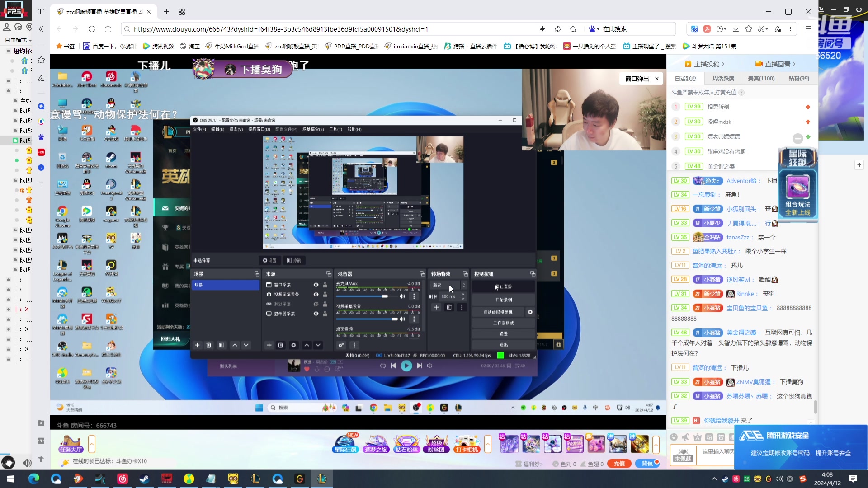Open the 钻粉(99) tab
Viewport: 868px width, 488px height.
click(x=799, y=79)
